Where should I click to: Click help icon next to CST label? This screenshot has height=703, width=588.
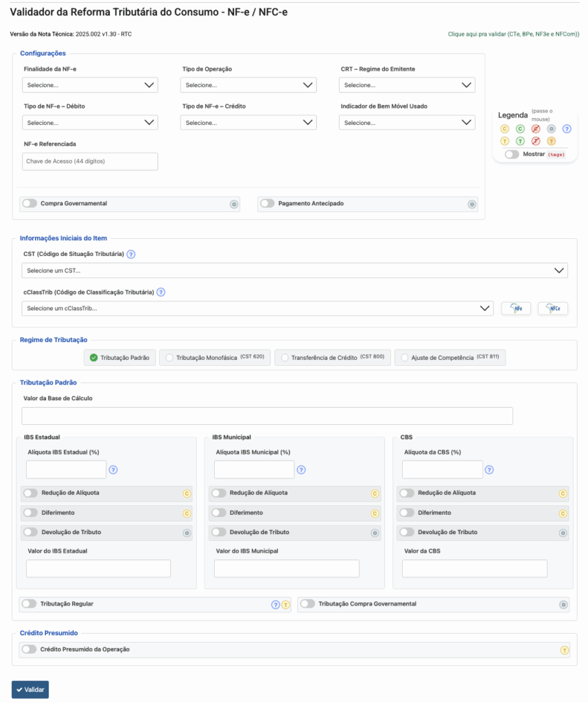[x=131, y=254]
